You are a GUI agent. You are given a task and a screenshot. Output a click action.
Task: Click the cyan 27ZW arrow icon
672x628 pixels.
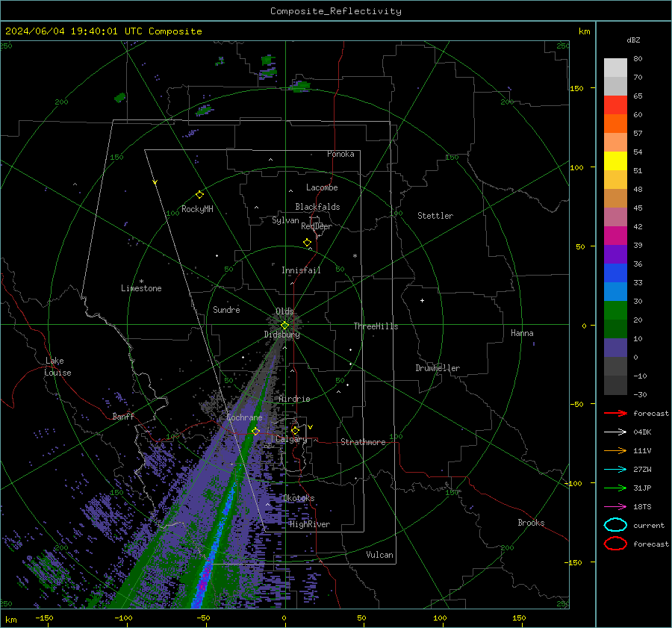click(615, 470)
